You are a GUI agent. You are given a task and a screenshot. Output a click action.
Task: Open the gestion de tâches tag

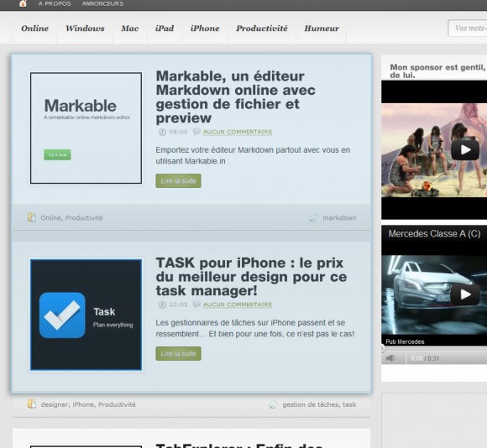click(x=311, y=404)
